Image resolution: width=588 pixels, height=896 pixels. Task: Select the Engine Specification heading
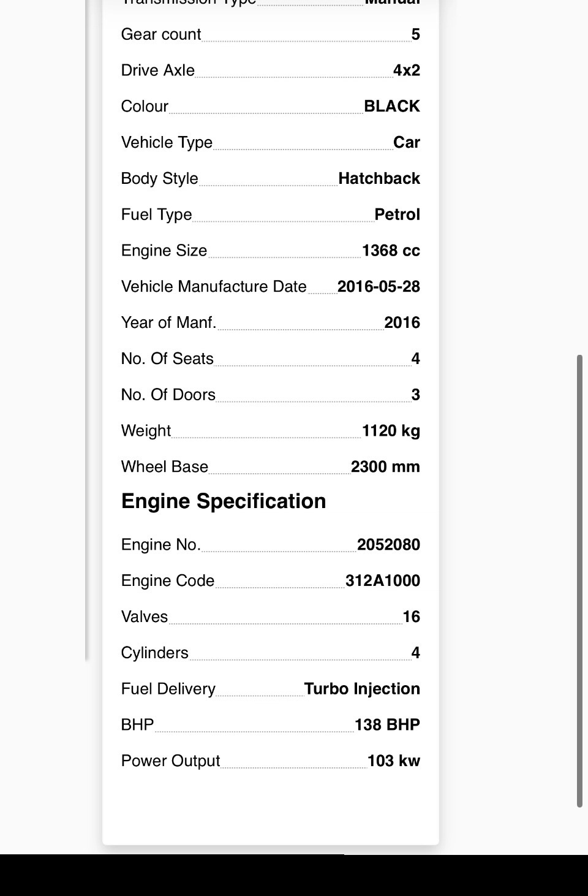tap(224, 501)
